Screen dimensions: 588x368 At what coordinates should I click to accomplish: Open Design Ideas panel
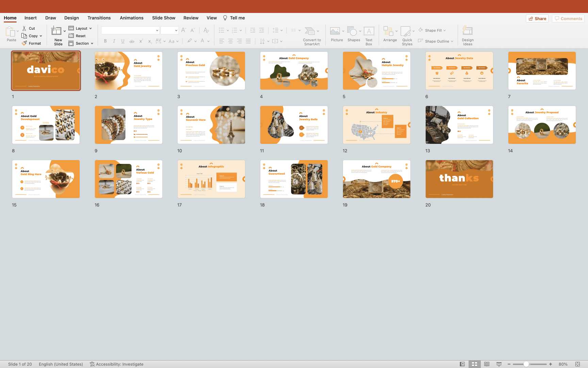tap(468, 35)
